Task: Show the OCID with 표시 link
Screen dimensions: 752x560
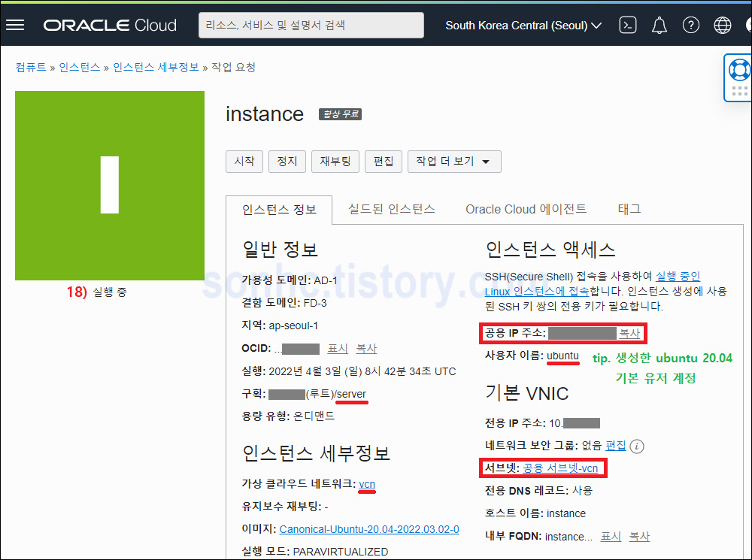Action: click(x=338, y=349)
